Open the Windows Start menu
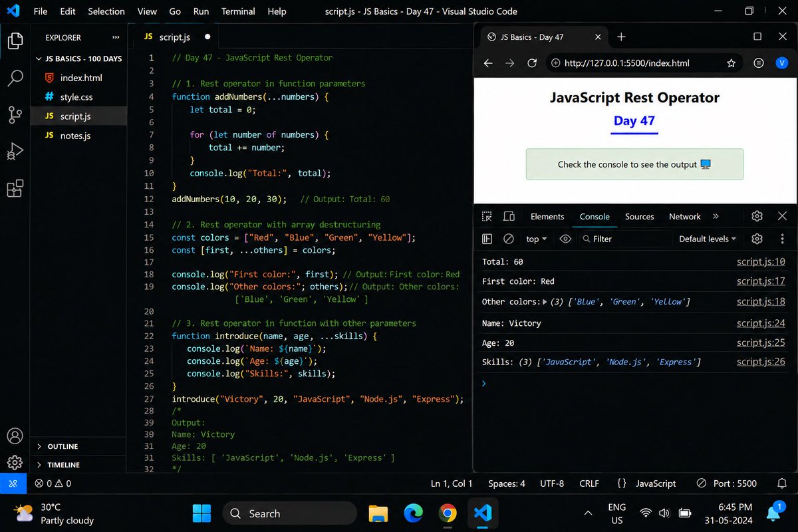Screen dimensions: 798x532 click(201, 513)
